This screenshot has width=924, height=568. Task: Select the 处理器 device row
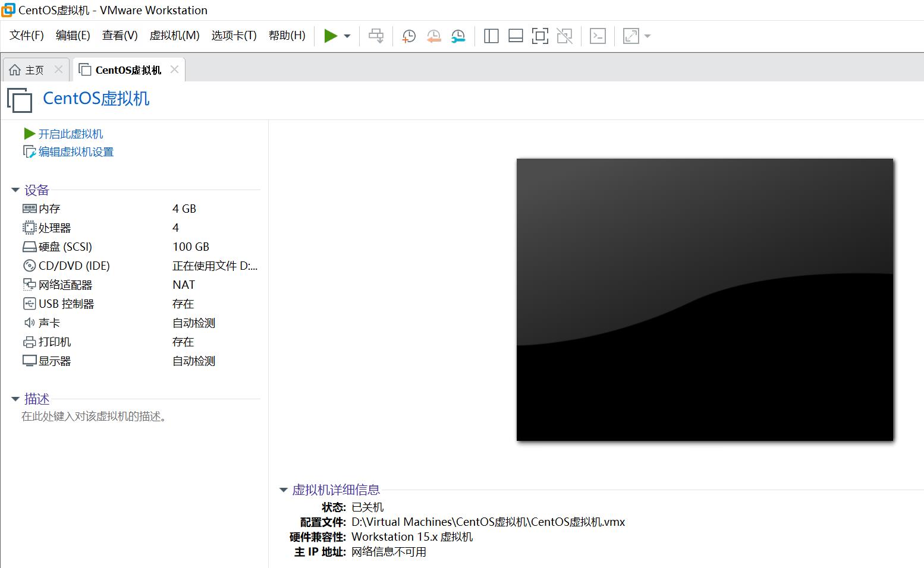coord(140,228)
